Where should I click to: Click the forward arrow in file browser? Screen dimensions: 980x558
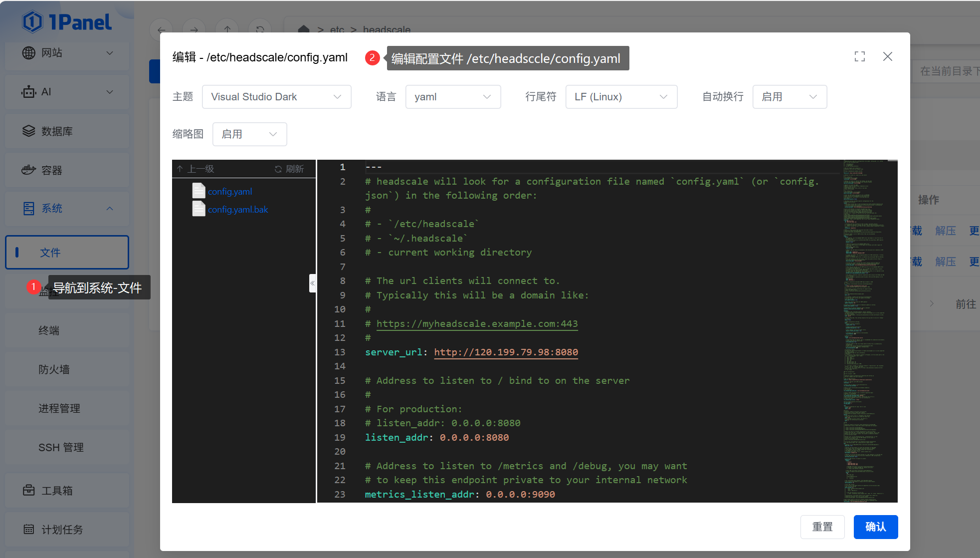click(194, 30)
